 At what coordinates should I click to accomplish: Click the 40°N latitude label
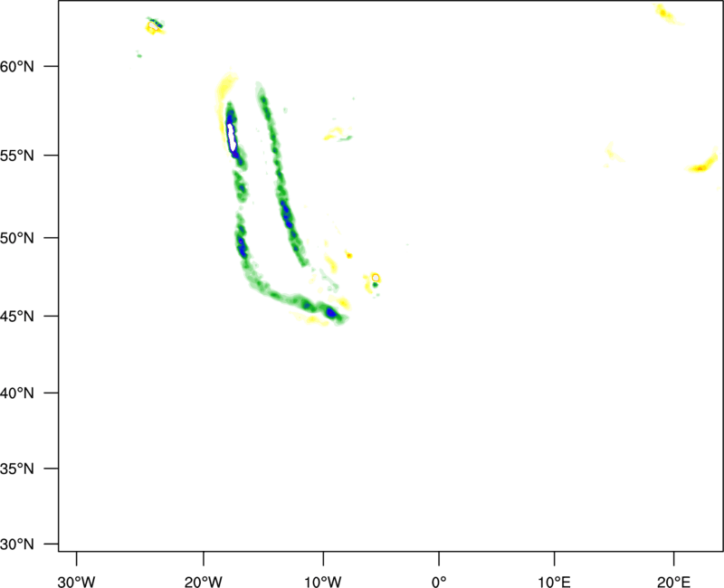(16, 394)
